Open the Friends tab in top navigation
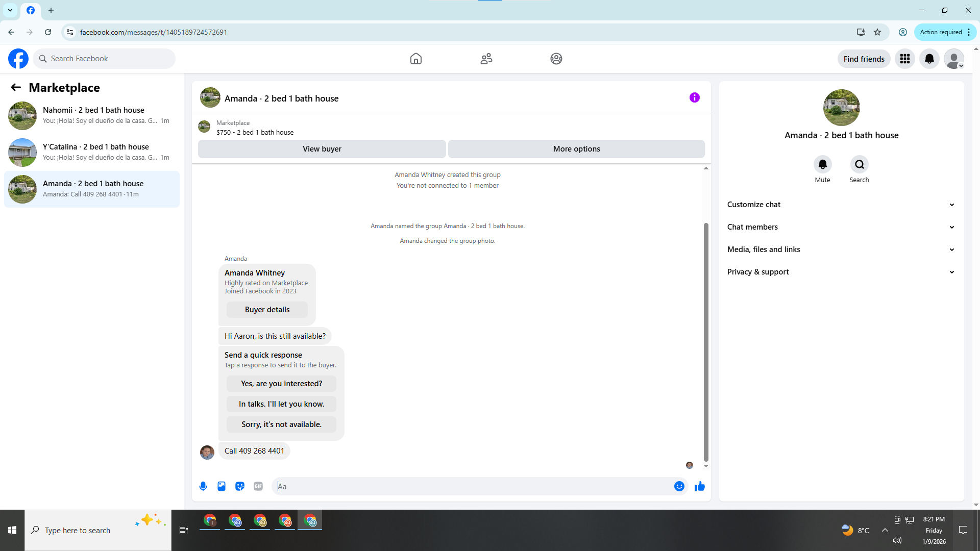 (x=486, y=59)
